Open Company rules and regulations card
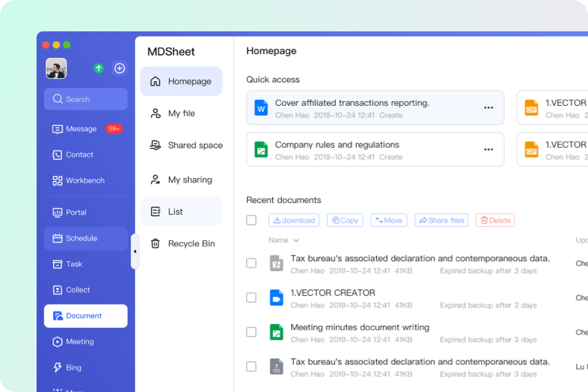 pos(375,150)
